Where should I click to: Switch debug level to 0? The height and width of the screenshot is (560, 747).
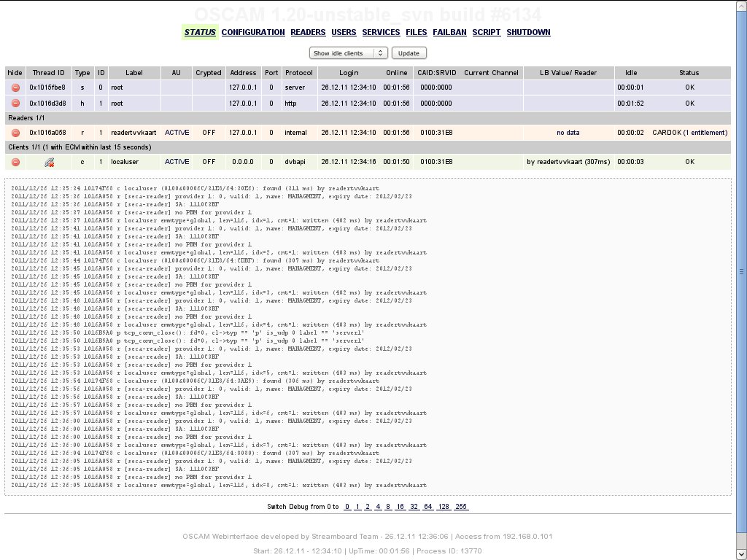[x=347, y=507]
